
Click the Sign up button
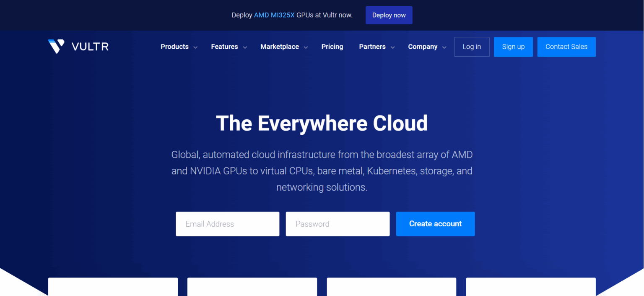[x=513, y=47]
